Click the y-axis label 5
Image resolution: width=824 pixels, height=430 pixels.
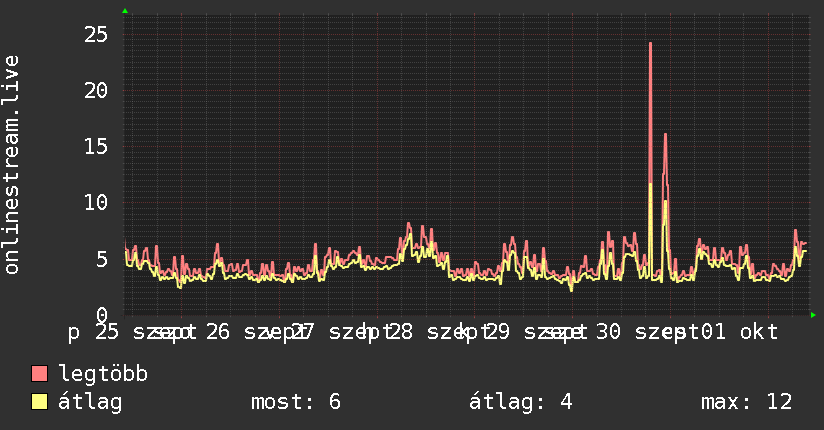click(x=102, y=259)
